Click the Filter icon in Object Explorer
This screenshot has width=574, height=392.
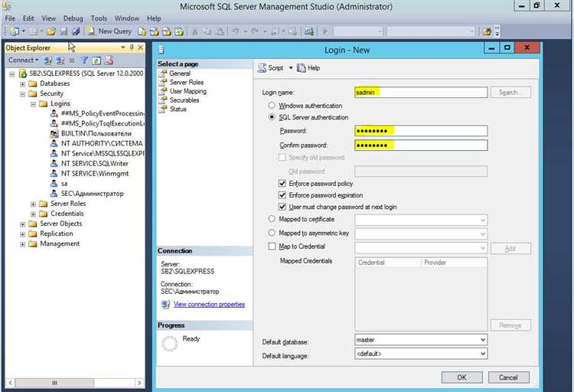85,60
